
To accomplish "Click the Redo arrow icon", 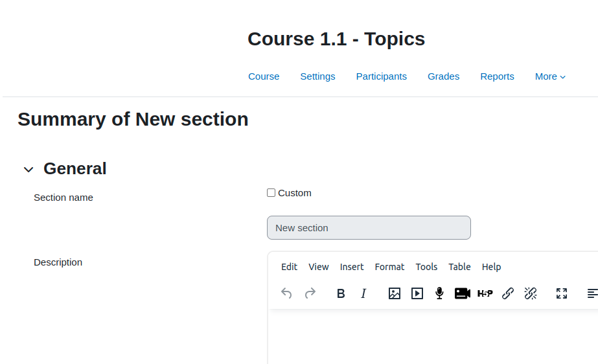I will tap(310, 293).
